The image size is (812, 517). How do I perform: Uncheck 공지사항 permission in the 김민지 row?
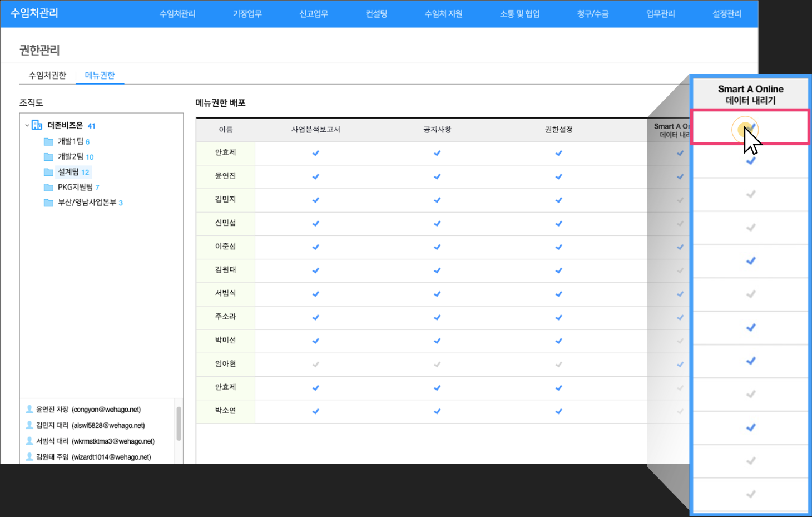click(437, 200)
